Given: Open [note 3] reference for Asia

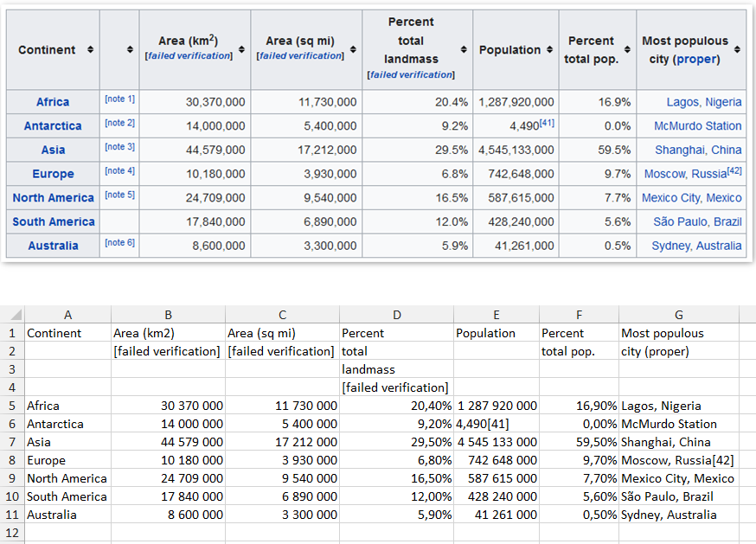Looking at the screenshot, I should click(x=119, y=147).
